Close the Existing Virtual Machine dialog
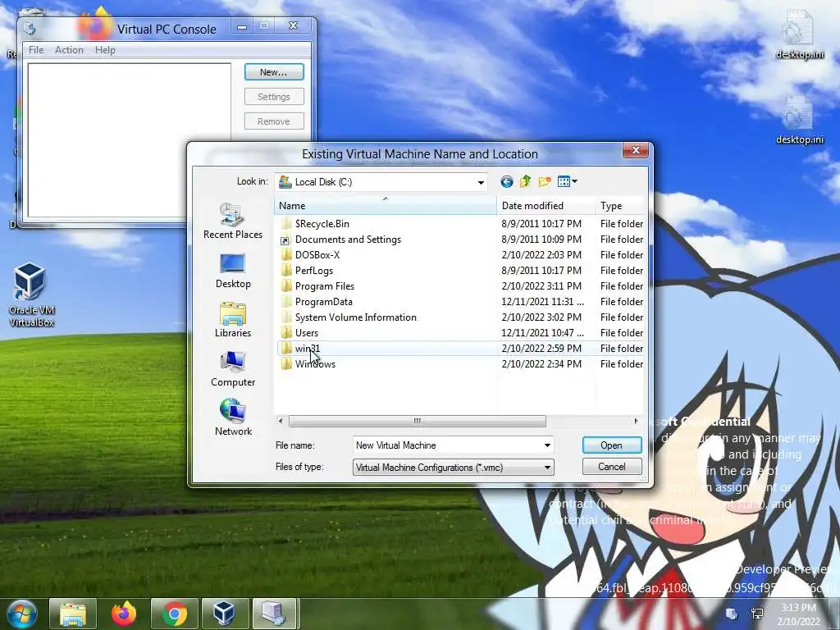Screen dimensions: 840x630 coord(636,150)
